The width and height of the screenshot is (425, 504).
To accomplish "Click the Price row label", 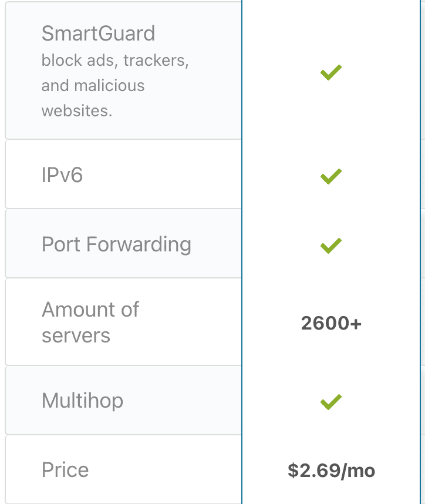I will 65,470.
